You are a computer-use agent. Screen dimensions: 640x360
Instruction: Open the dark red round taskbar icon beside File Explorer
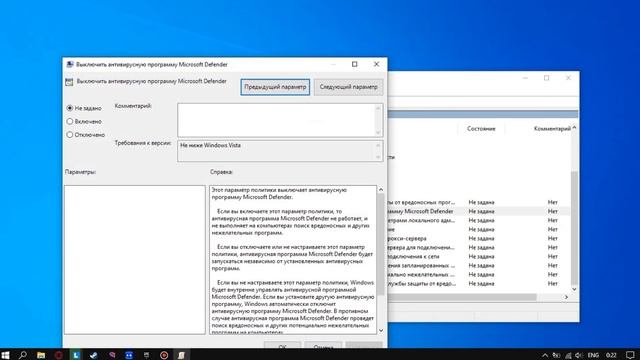point(58,355)
